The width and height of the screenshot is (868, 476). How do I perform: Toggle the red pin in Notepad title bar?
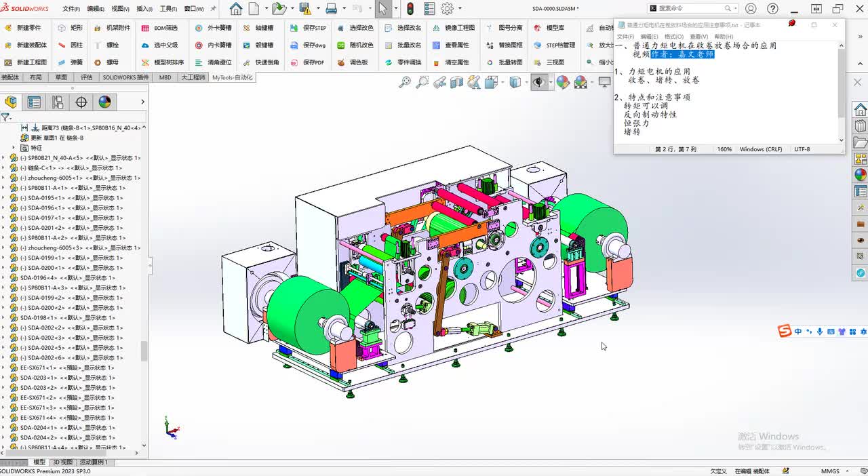pos(791,24)
